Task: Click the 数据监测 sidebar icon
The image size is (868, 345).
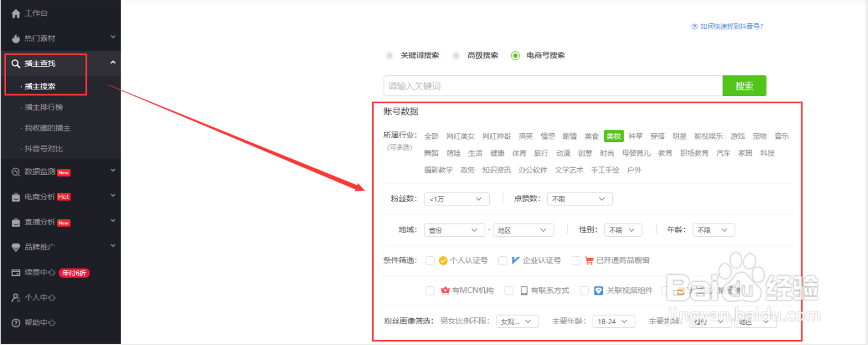Action: point(16,172)
